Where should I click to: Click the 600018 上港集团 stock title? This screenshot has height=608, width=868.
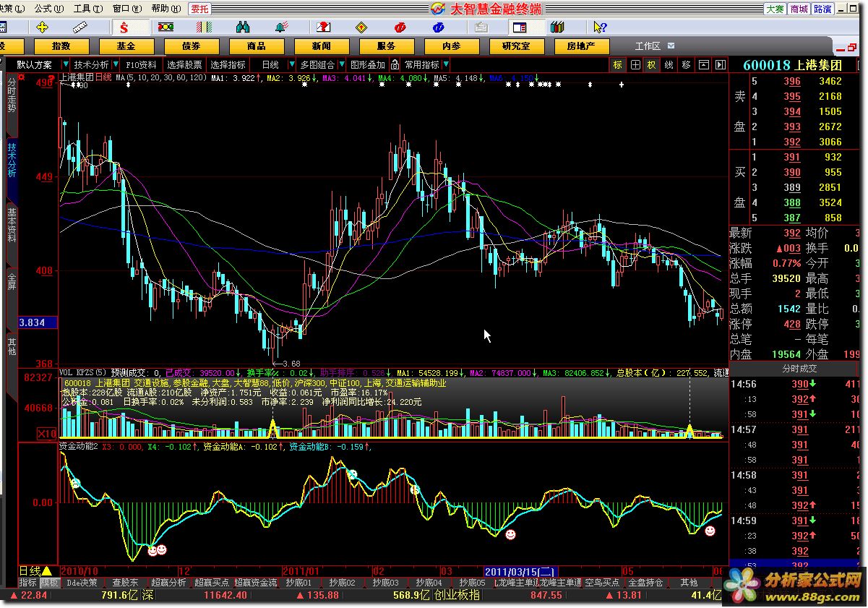coord(793,64)
